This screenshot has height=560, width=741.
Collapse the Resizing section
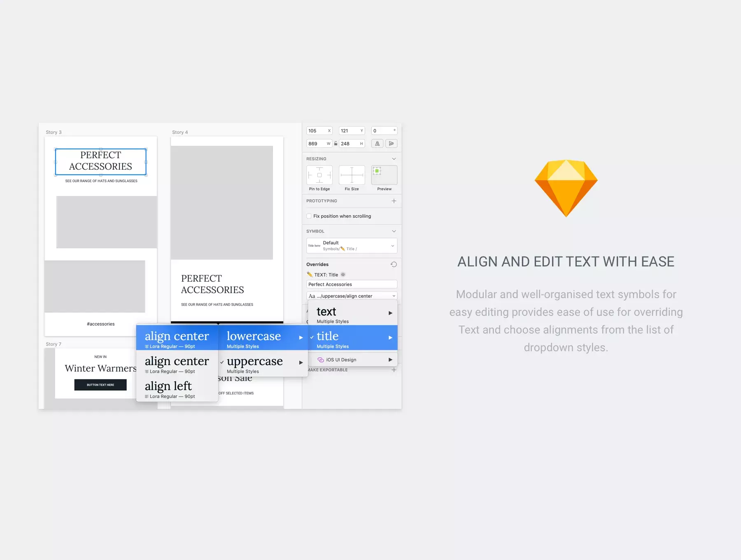coord(394,159)
